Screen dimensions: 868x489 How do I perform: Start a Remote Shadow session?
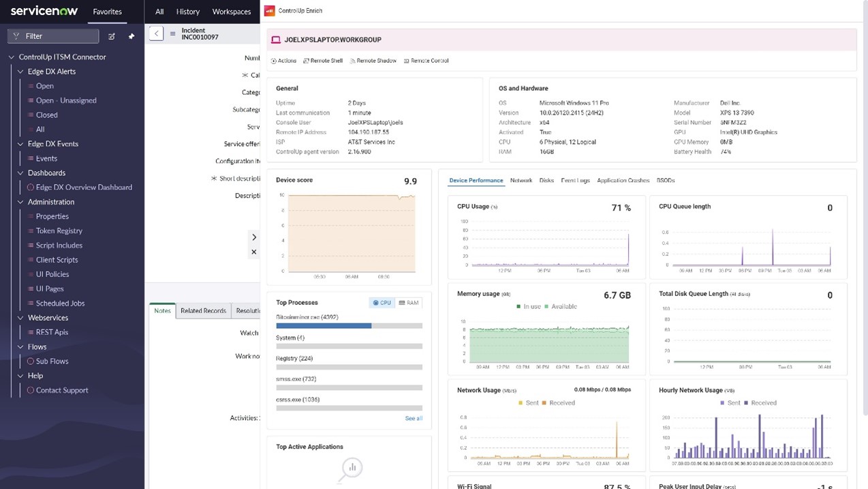[373, 61]
